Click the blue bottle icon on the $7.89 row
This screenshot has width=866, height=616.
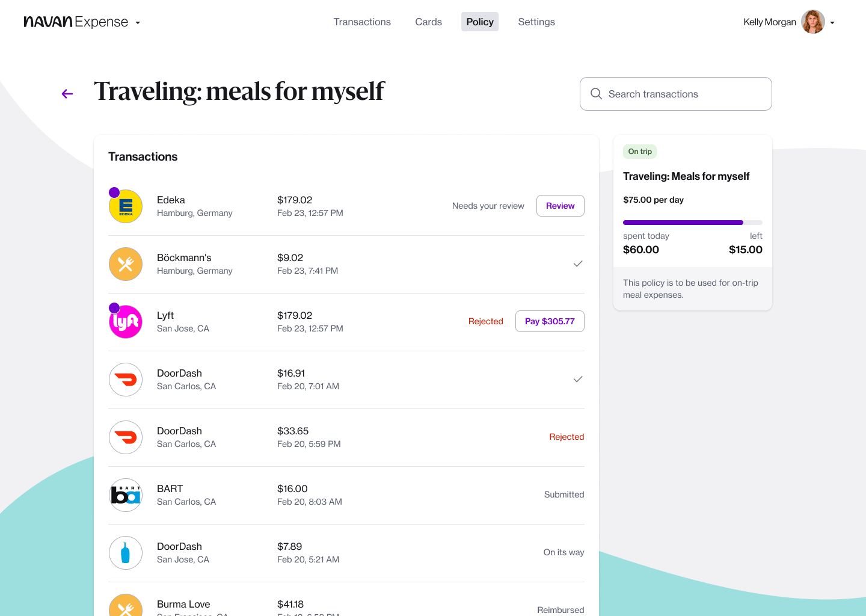tap(126, 553)
